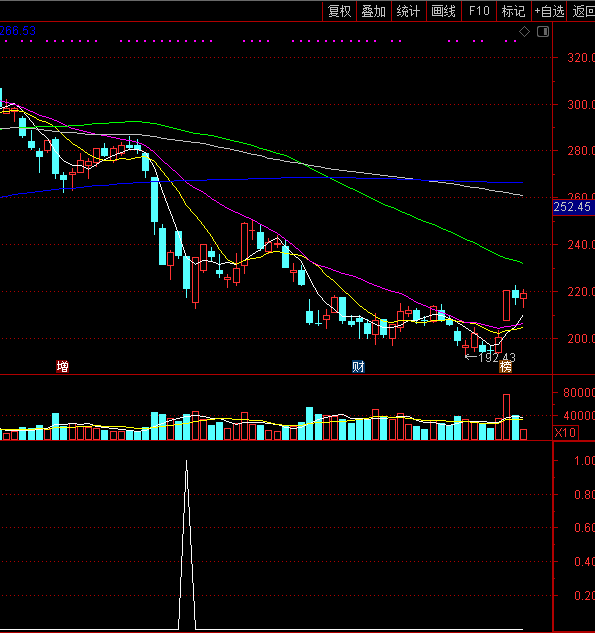The image size is (595, 633).
Task: Click the tall red candle that reaches 220
Action: tap(506, 305)
